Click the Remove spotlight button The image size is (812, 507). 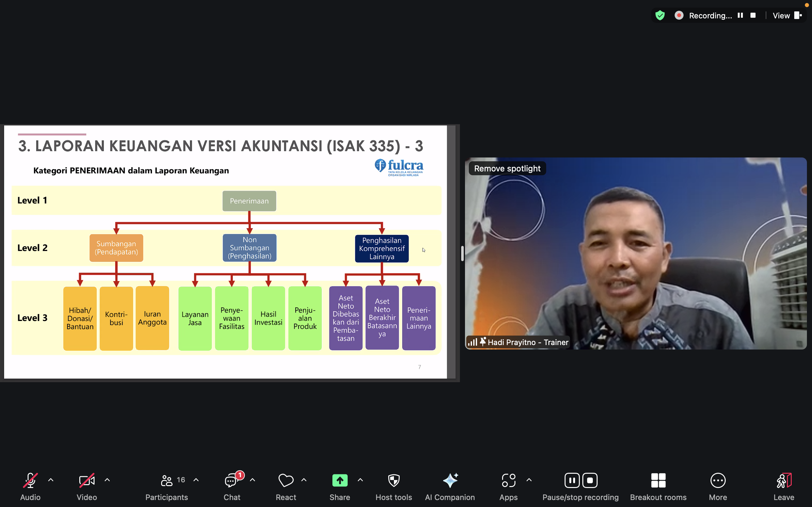(507, 168)
